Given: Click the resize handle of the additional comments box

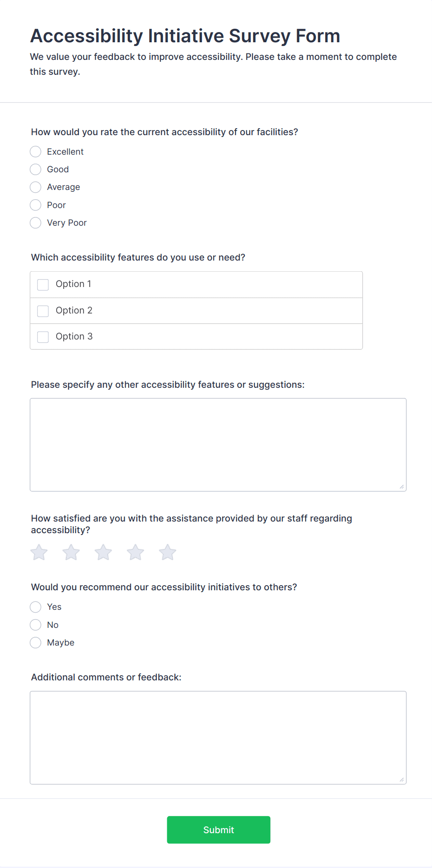Looking at the screenshot, I should click(402, 780).
